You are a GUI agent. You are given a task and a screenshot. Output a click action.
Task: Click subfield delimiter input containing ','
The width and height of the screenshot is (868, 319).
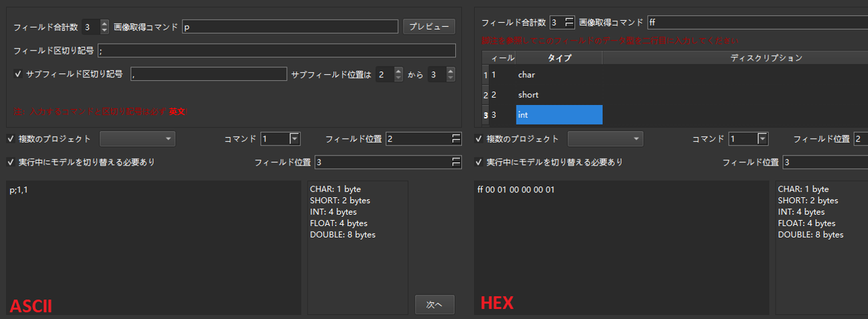click(x=209, y=74)
